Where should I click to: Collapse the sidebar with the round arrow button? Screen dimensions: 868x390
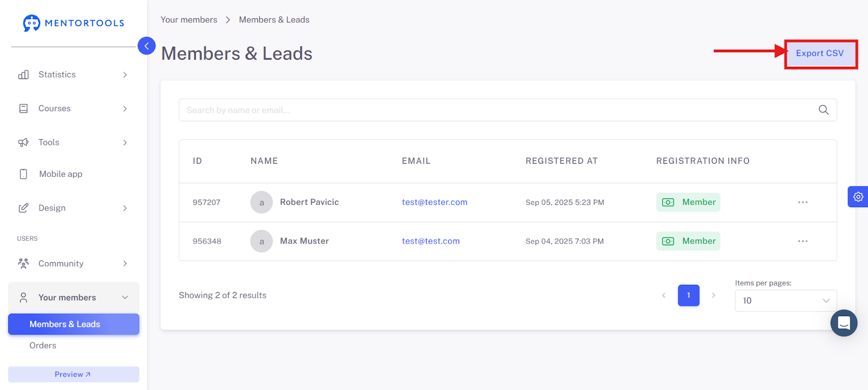point(146,46)
